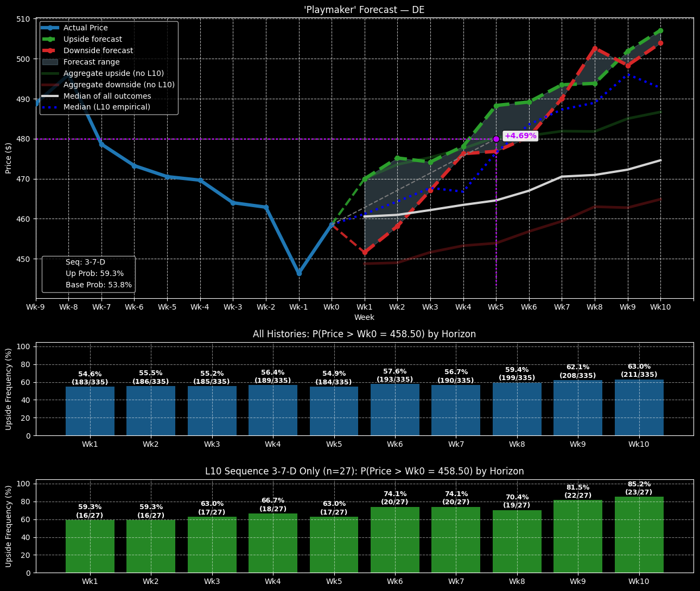Viewport: 700px width, 591px height.
Task: Click the blue Wk1 bar in All Histories
Action: [90, 411]
